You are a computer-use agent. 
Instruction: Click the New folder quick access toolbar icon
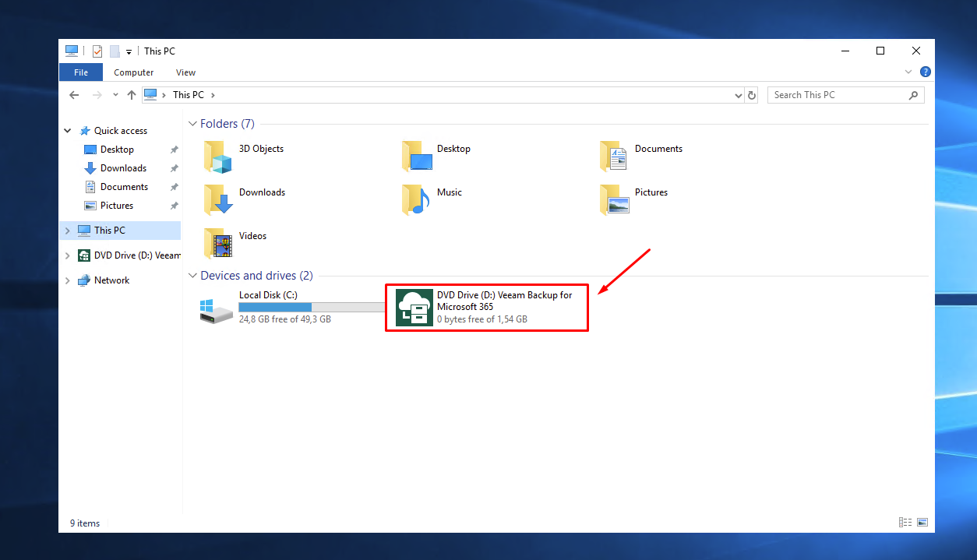tap(115, 51)
